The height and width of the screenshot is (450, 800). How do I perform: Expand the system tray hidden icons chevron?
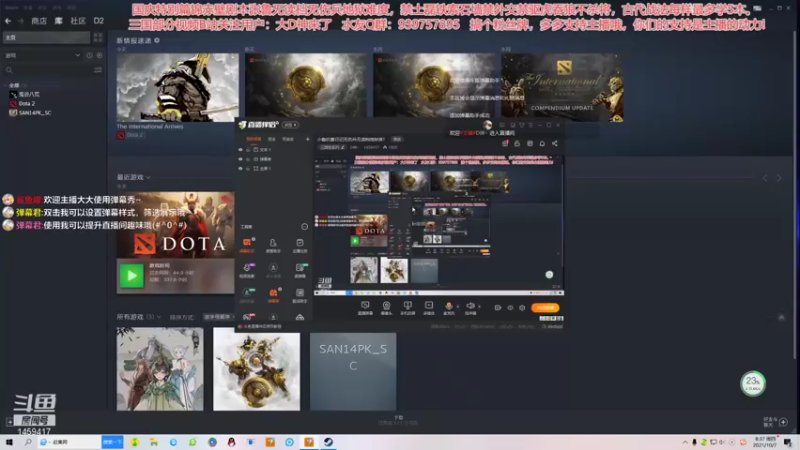685,442
